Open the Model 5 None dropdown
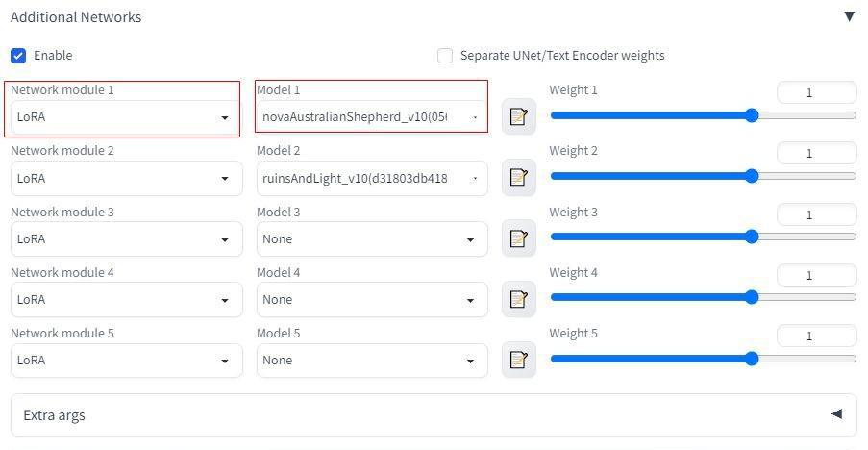 [372, 361]
